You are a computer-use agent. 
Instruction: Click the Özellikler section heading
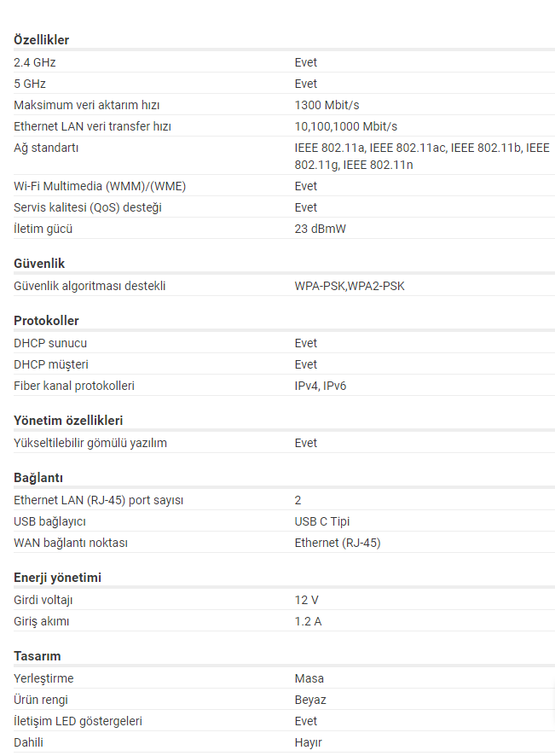[x=42, y=40]
